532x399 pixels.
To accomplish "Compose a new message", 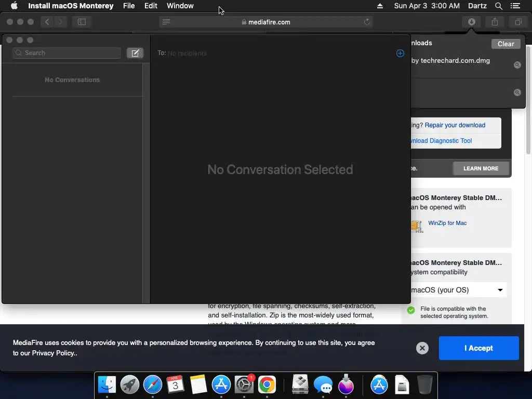I will point(135,53).
